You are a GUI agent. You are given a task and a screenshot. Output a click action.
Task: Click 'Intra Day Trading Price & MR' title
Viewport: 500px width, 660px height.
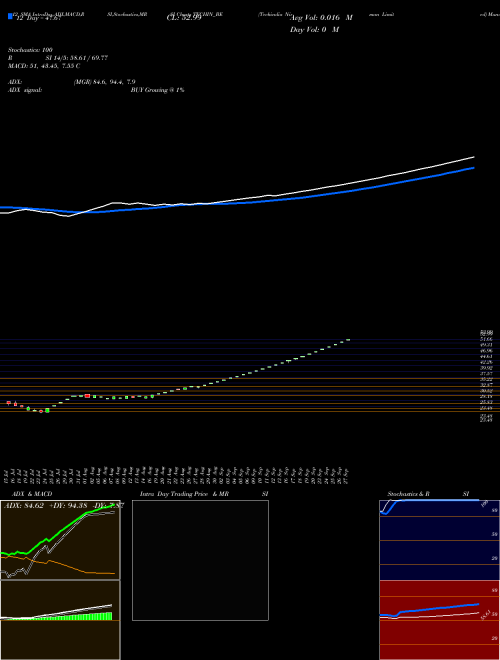(184, 494)
